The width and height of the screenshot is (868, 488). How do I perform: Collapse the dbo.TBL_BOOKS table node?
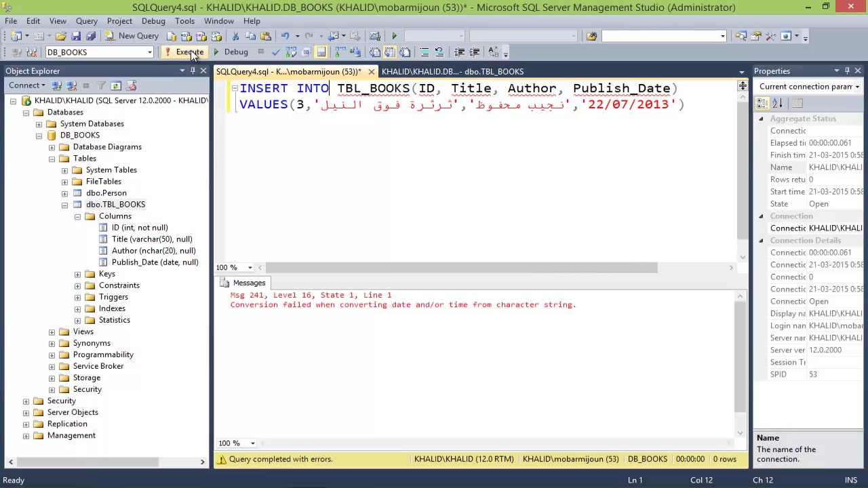point(64,205)
